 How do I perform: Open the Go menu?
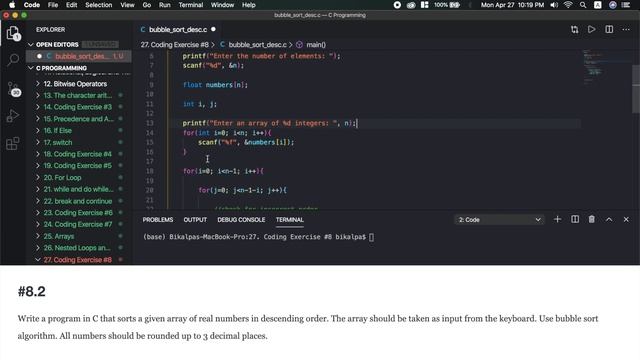pyautogui.click(x=147, y=5)
